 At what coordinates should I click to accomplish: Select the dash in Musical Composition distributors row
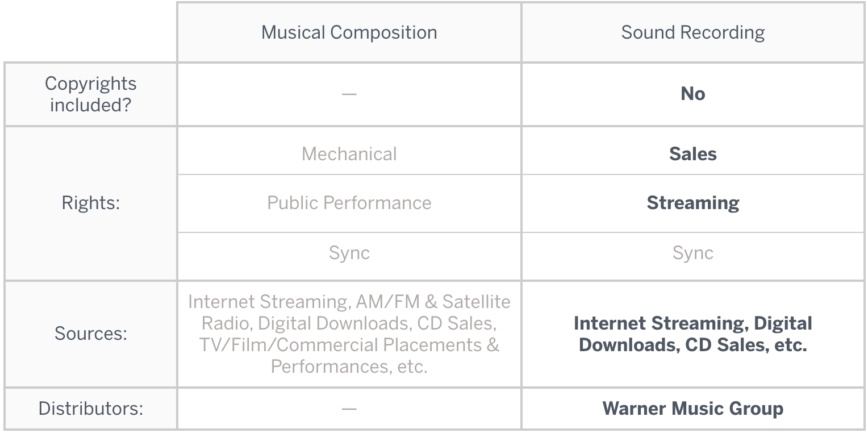click(x=349, y=408)
